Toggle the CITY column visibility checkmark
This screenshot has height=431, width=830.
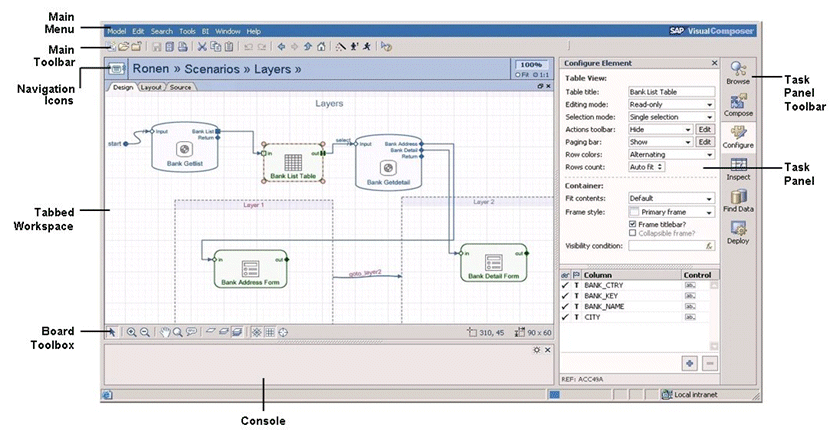tap(565, 317)
